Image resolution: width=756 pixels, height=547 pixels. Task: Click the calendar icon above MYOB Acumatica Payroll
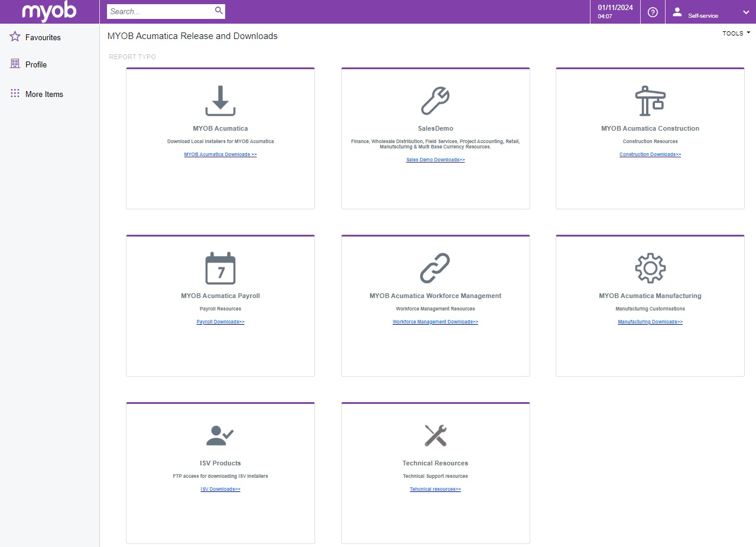coord(220,268)
